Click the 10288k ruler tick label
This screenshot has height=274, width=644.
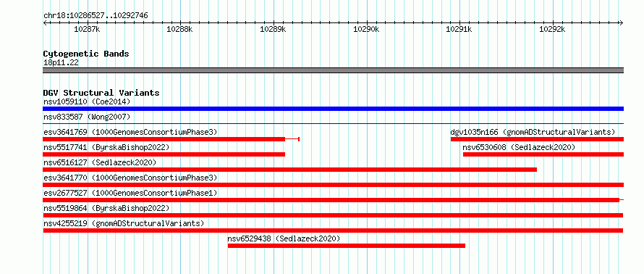[x=179, y=30]
